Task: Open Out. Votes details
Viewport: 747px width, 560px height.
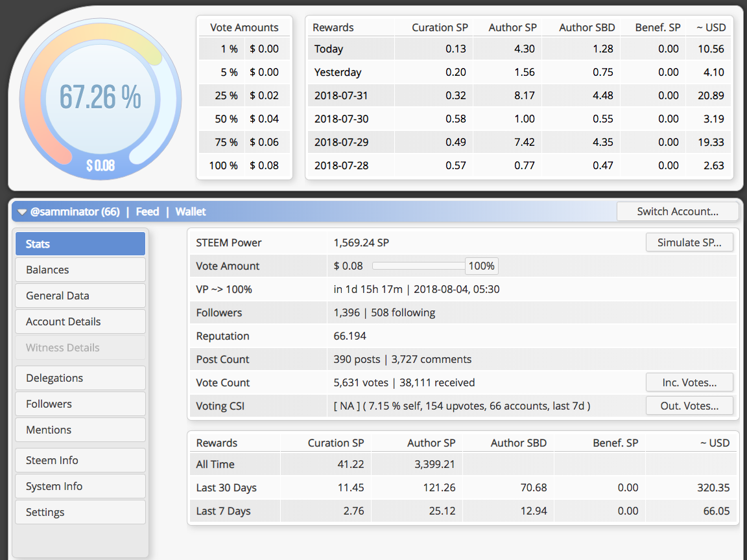Action: pyautogui.click(x=689, y=406)
